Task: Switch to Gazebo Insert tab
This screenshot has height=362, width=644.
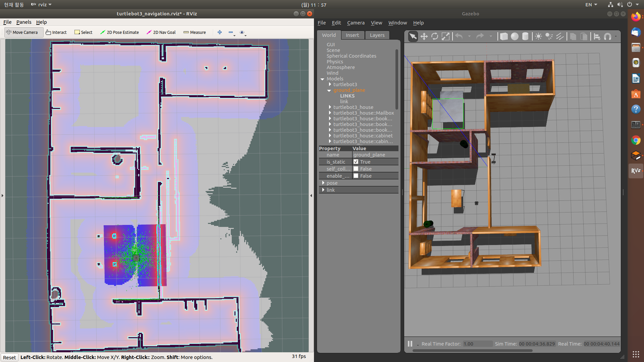Action: pyautogui.click(x=352, y=35)
